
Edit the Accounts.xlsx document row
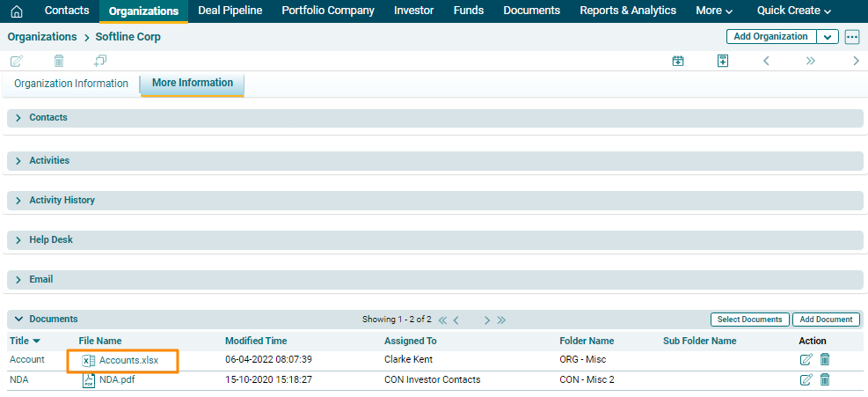pyautogui.click(x=806, y=359)
